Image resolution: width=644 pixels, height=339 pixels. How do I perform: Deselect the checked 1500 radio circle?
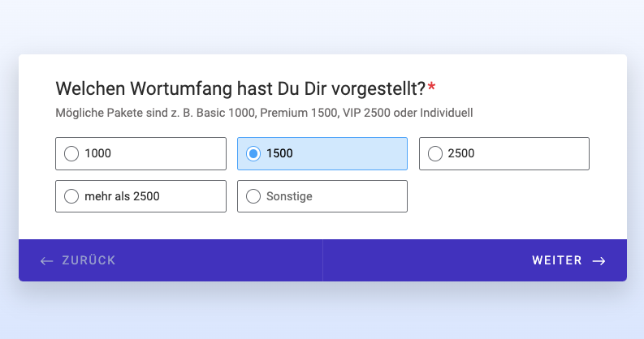(x=253, y=154)
